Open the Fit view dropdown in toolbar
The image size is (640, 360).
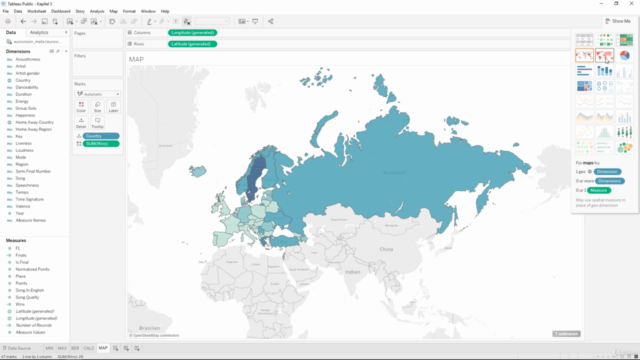click(211, 21)
